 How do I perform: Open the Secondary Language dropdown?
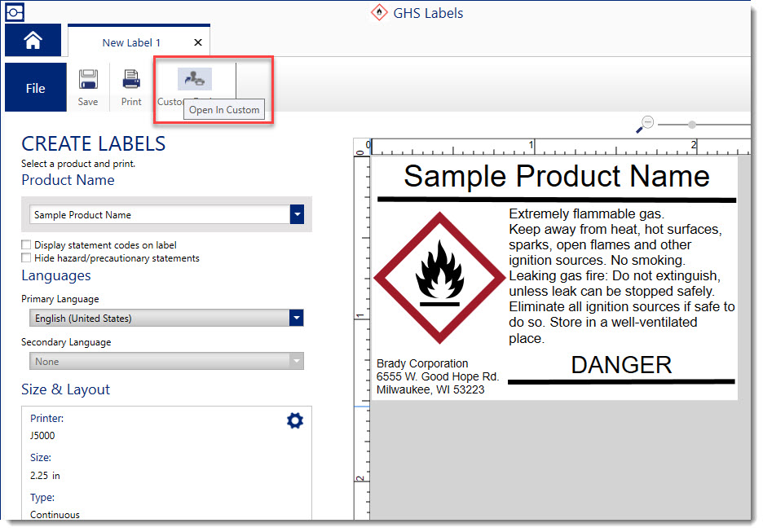click(297, 361)
